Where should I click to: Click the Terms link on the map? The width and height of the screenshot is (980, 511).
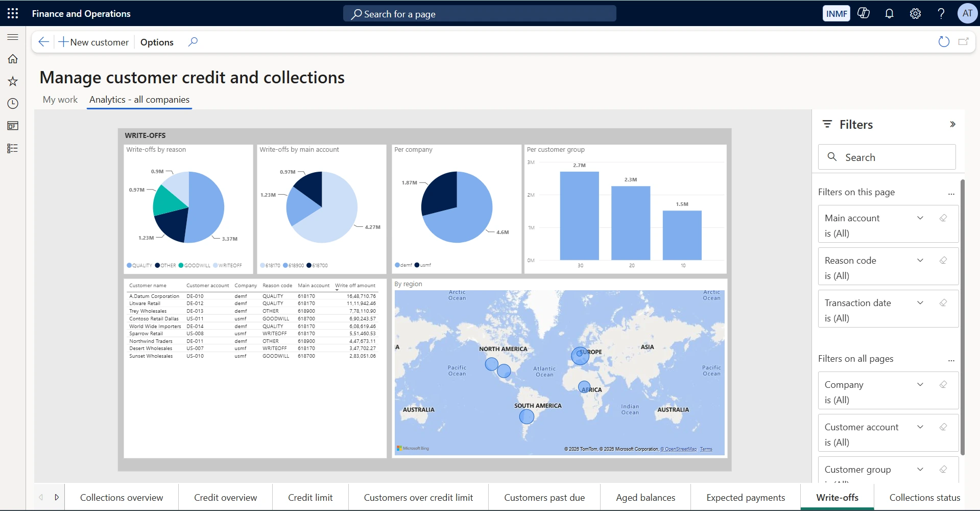coord(706,449)
